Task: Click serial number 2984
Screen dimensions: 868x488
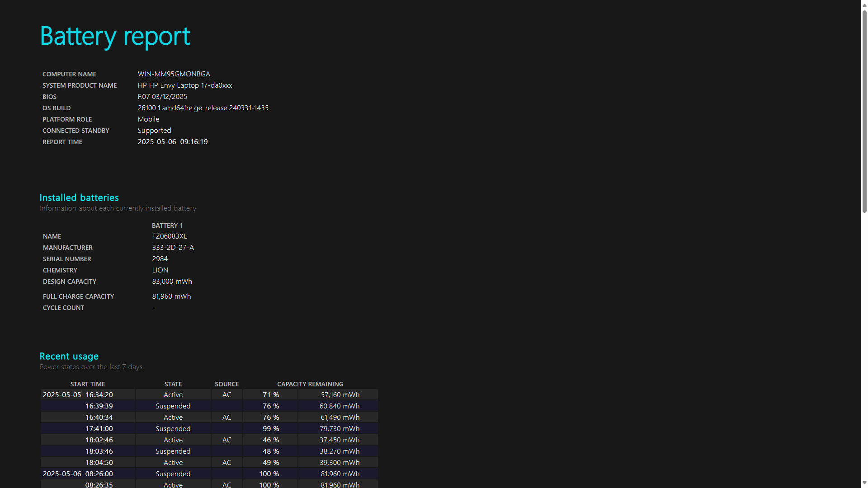Action: pos(160,259)
